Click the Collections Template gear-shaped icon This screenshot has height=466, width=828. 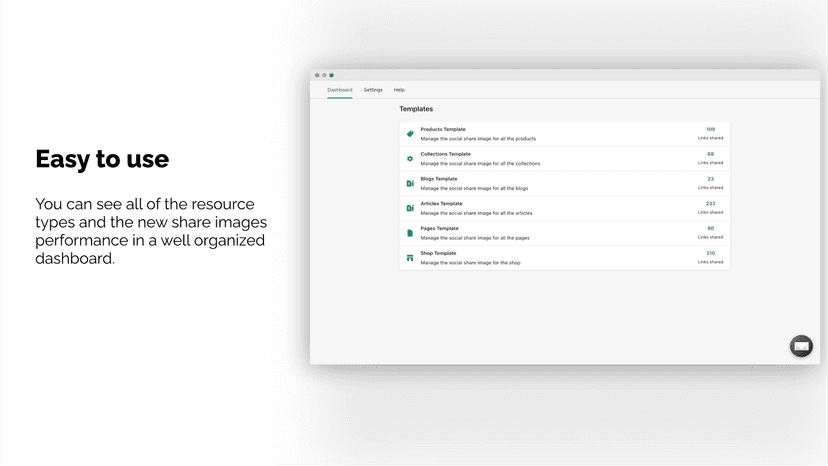410,159
